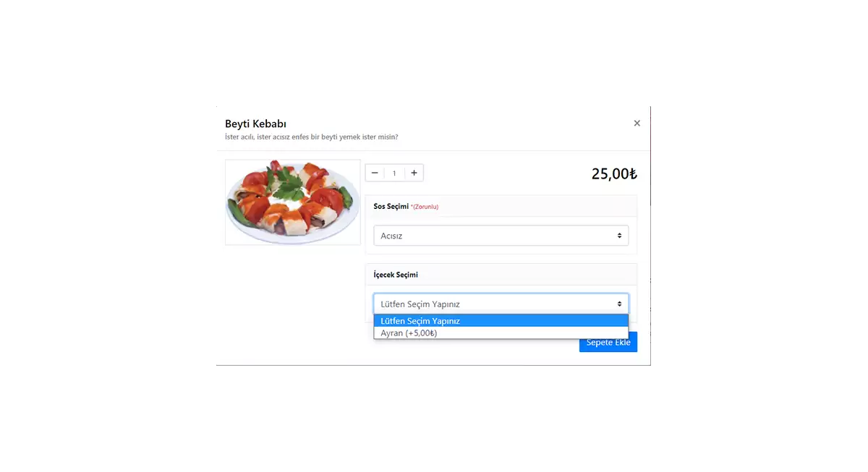Decrease quantity with the minus button

375,173
